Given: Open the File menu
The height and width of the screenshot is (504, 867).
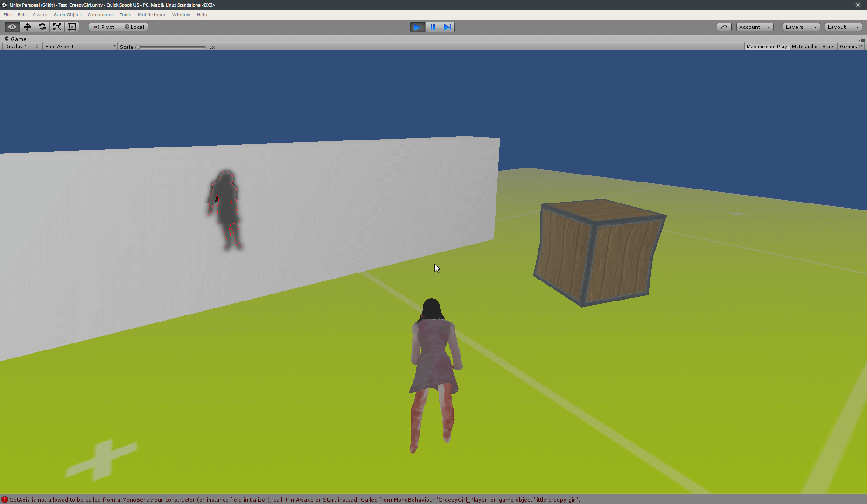Looking at the screenshot, I should pos(7,15).
